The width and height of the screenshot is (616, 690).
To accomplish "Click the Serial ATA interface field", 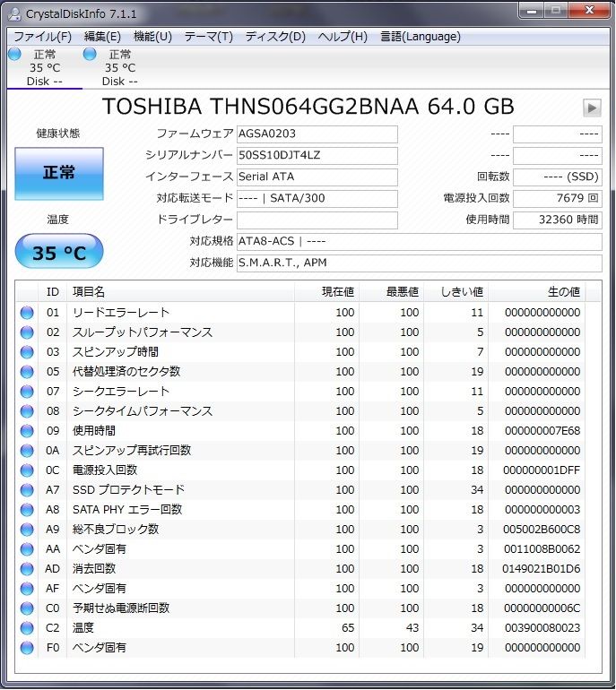I will click(x=317, y=177).
